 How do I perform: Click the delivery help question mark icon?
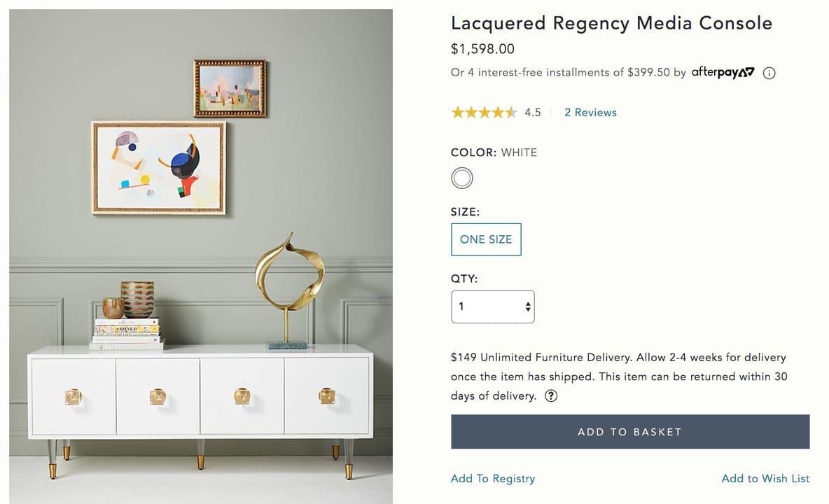(x=551, y=396)
